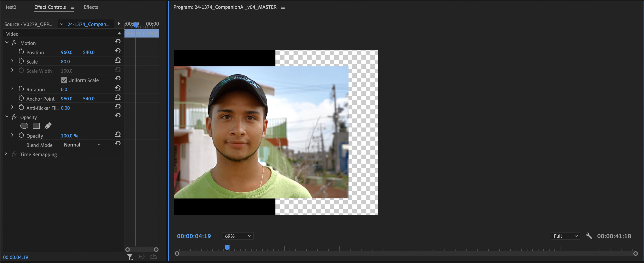The image size is (644, 263).
Task: Click the 100.0 % opacity value
Action: coord(69,135)
